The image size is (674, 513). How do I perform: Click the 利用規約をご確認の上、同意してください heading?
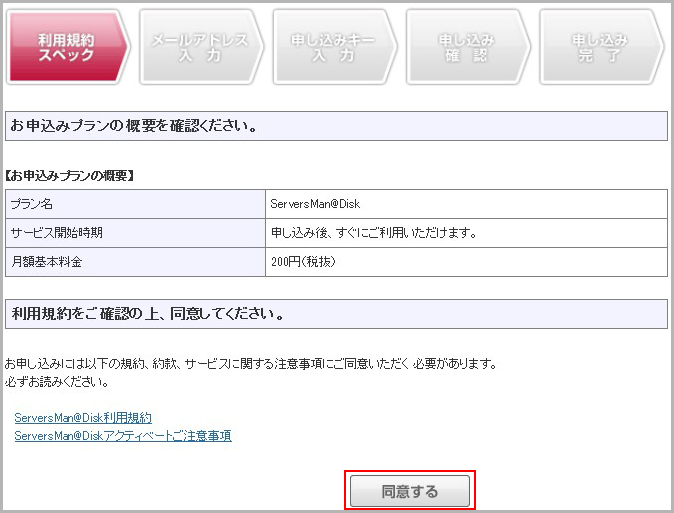click(x=148, y=314)
